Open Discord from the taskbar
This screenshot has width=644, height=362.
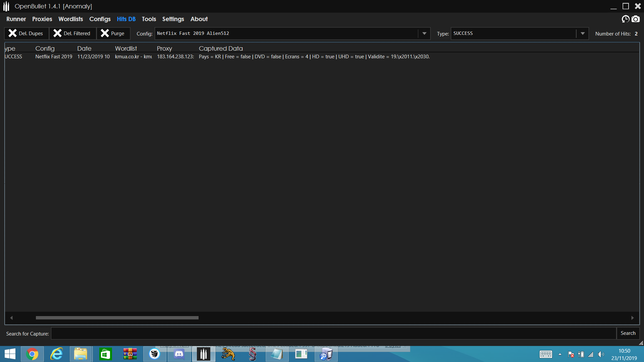click(179, 354)
